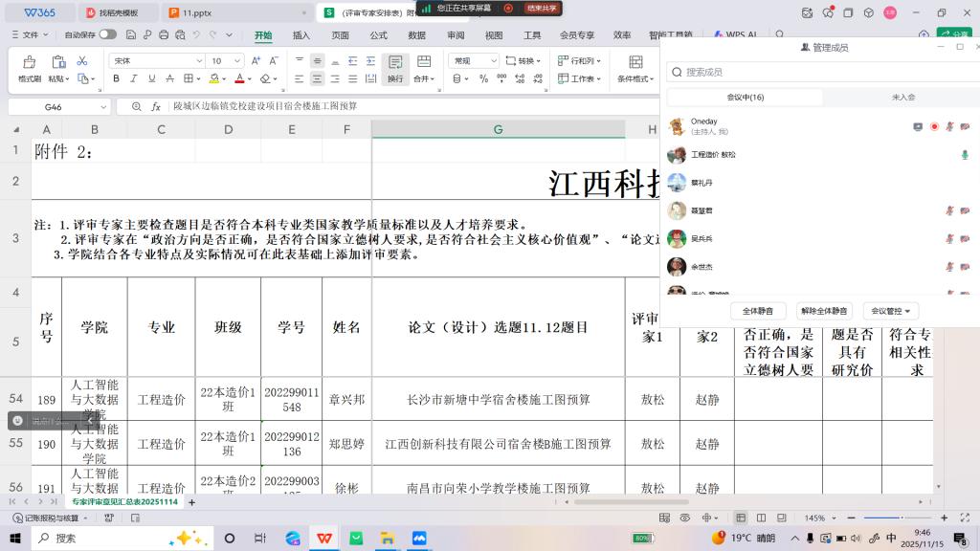Click the Mute All (全体静音) button
Viewport: 980px width, 551px height.
click(x=758, y=311)
